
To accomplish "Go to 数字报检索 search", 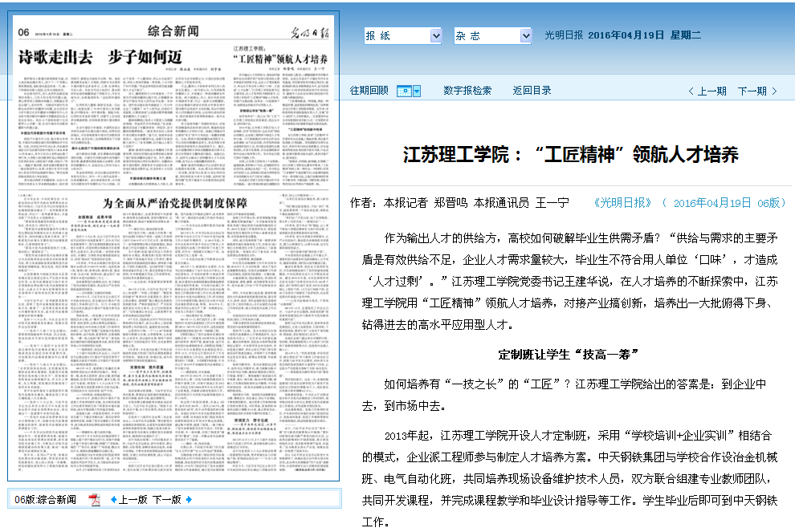I will click(x=467, y=91).
